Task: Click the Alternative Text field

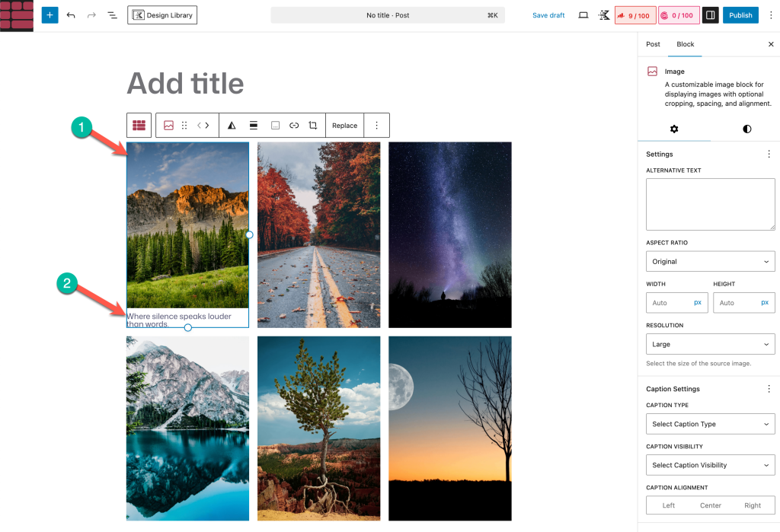Action: [710, 204]
